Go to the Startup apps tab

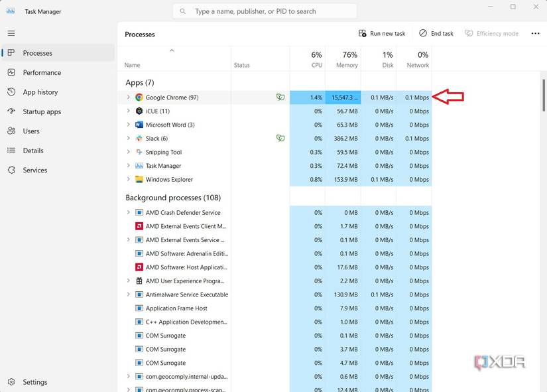[58, 111]
